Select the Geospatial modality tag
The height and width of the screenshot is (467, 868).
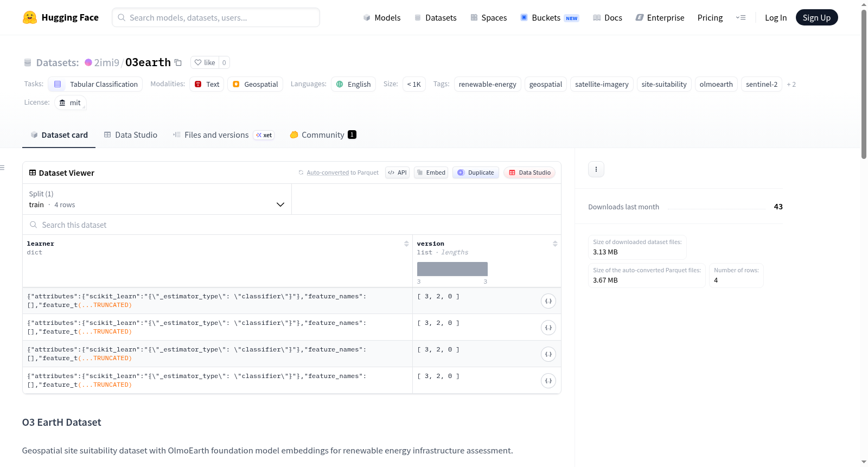255,84
